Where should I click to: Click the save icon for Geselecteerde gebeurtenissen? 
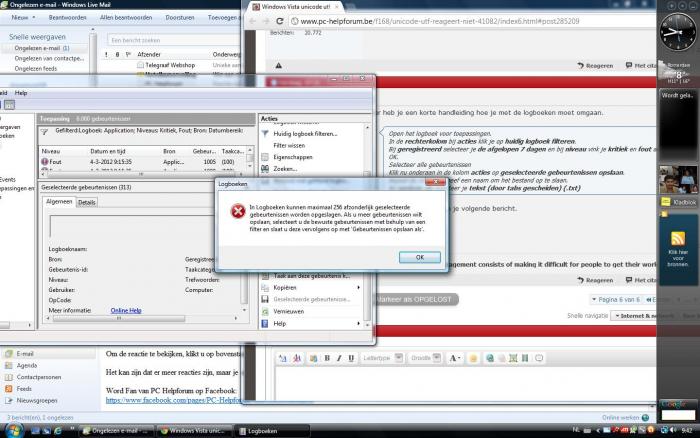pyautogui.click(x=265, y=299)
